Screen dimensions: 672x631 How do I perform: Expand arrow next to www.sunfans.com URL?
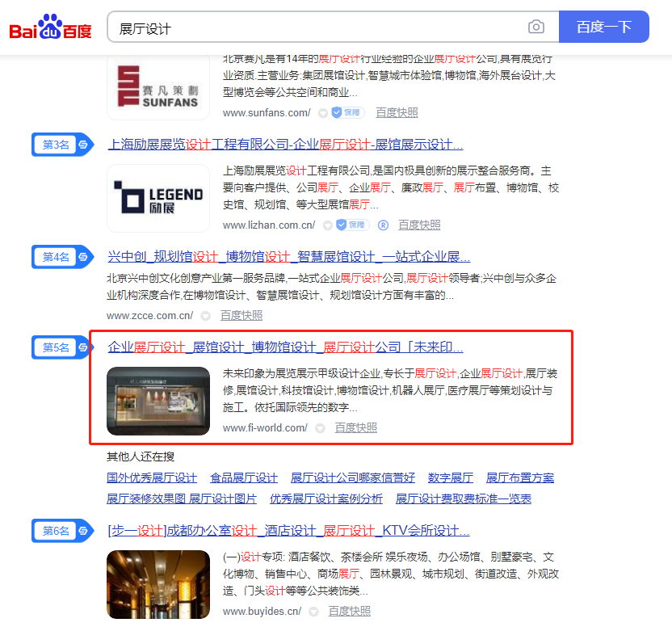click(323, 113)
